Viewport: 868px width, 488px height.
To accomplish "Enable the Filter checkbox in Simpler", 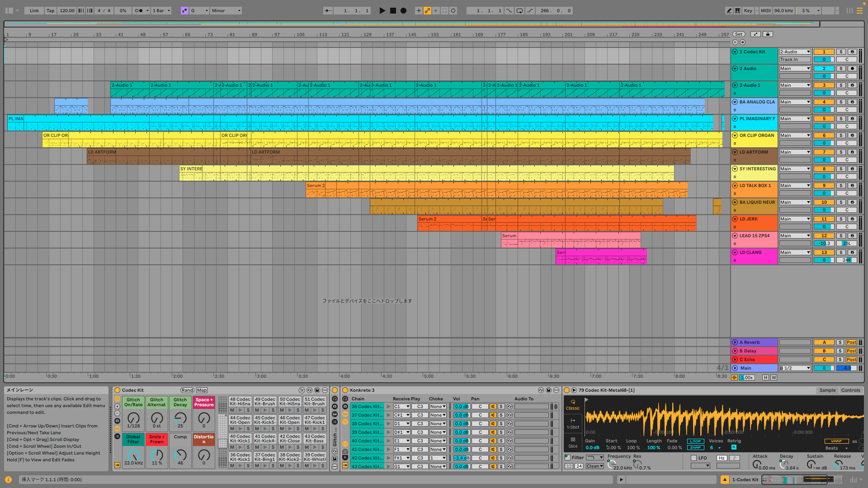I will pos(567,458).
